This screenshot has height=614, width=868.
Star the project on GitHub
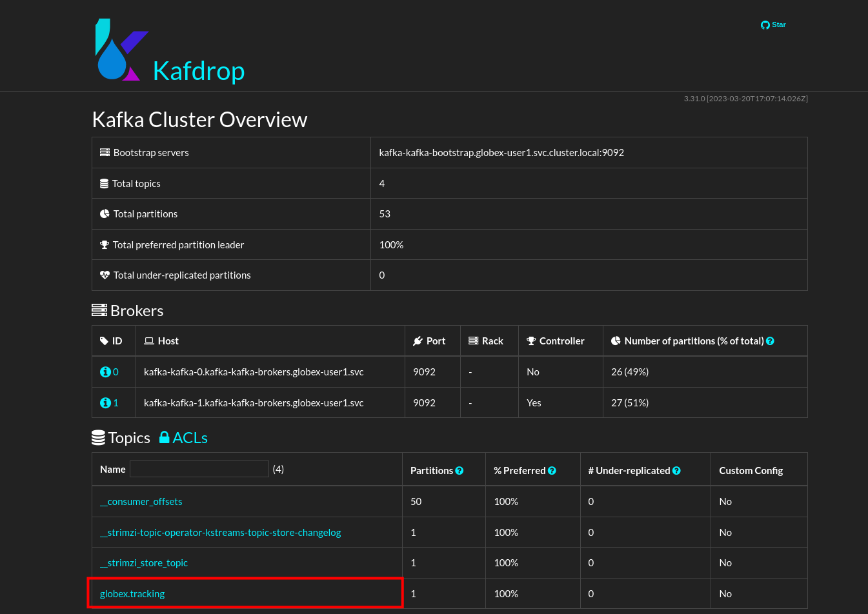click(773, 25)
